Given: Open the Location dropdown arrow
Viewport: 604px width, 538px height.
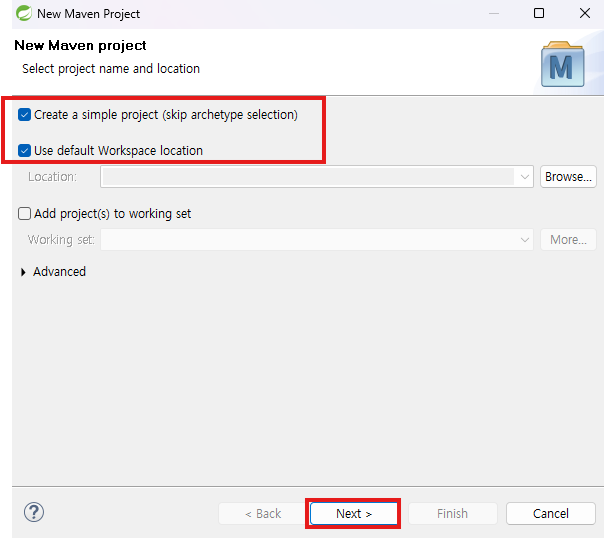Looking at the screenshot, I should (524, 177).
